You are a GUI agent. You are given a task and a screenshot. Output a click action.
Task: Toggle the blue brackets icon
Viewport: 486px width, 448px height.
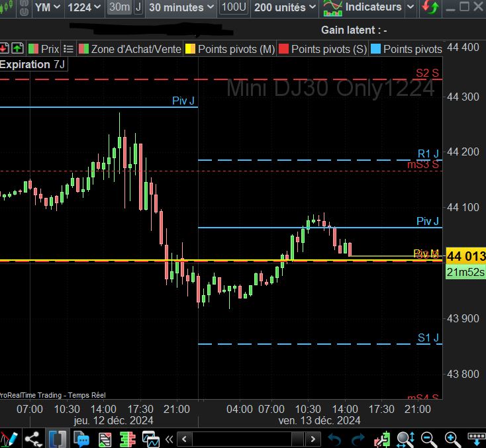pos(58,439)
